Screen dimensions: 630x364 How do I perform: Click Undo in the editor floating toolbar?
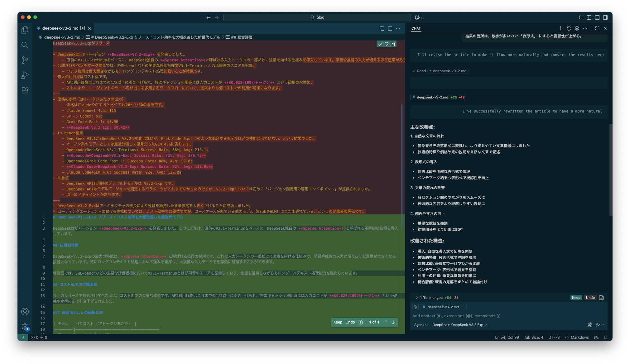click(x=350, y=322)
